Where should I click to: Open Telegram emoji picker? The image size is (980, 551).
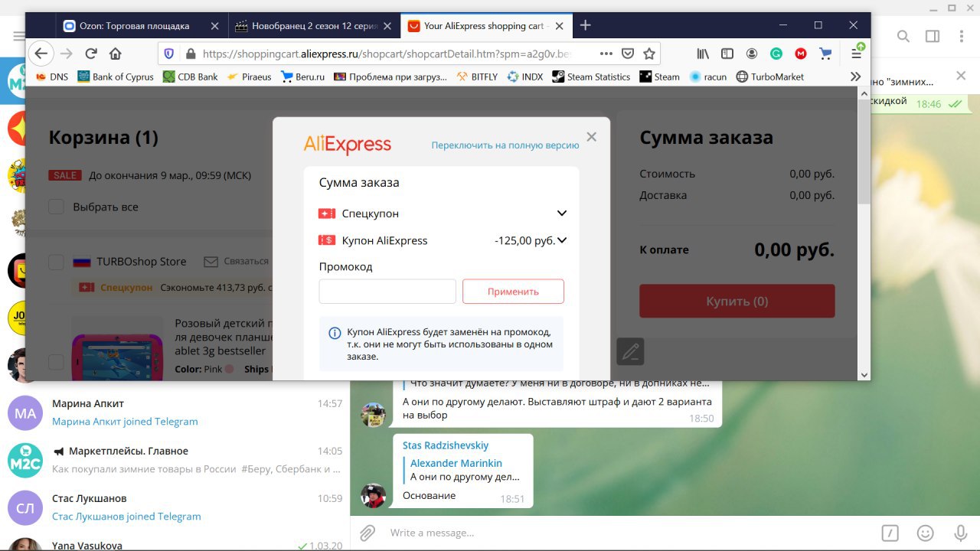click(x=926, y=533)
